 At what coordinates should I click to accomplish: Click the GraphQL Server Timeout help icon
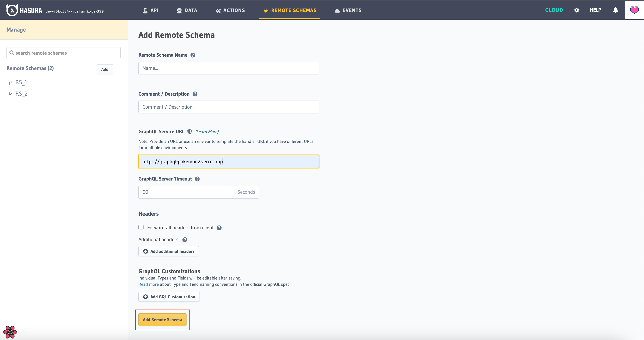(x=197, y=179)
